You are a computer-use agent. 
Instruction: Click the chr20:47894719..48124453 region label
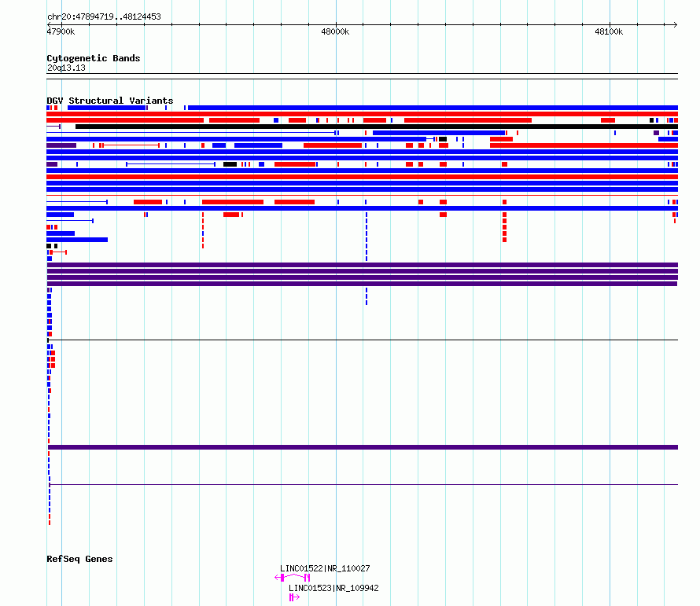pos(104,17)
